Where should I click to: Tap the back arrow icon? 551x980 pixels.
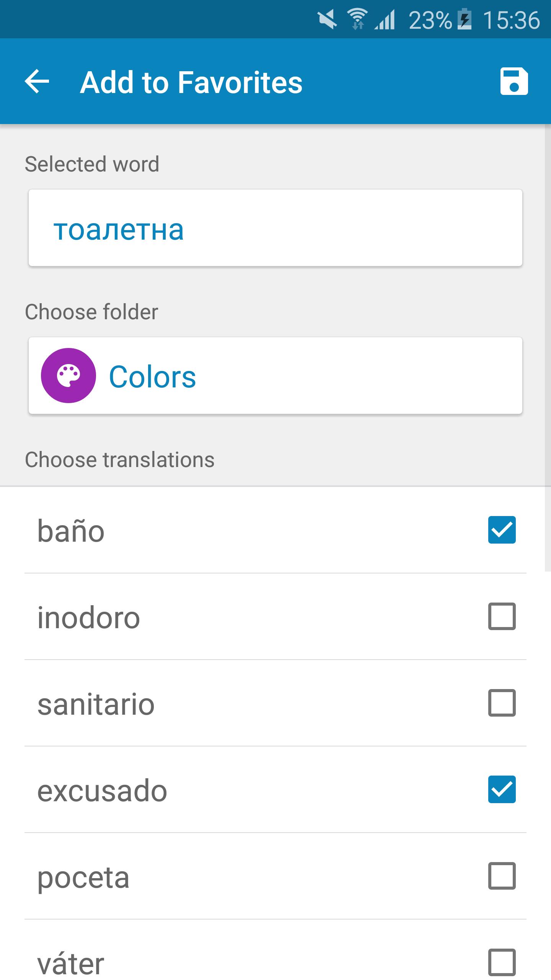click(37, 81)
